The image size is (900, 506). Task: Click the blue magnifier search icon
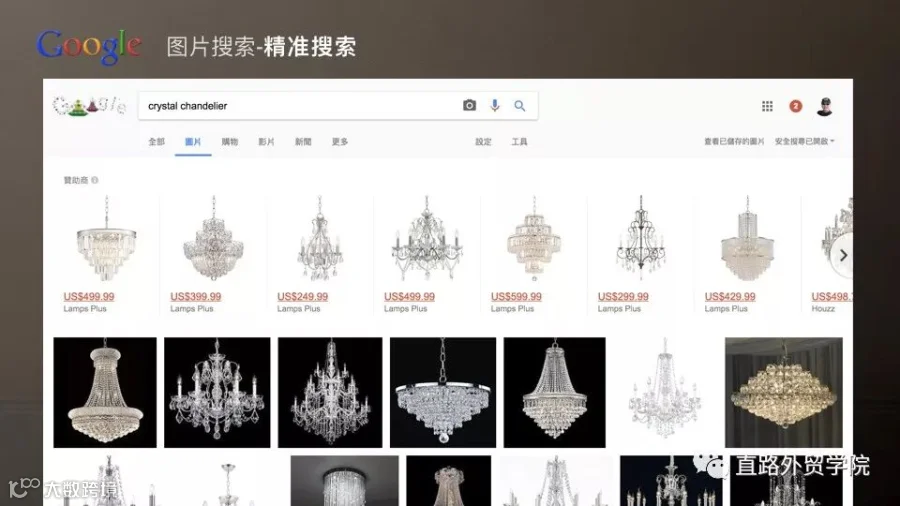(519, 106)
